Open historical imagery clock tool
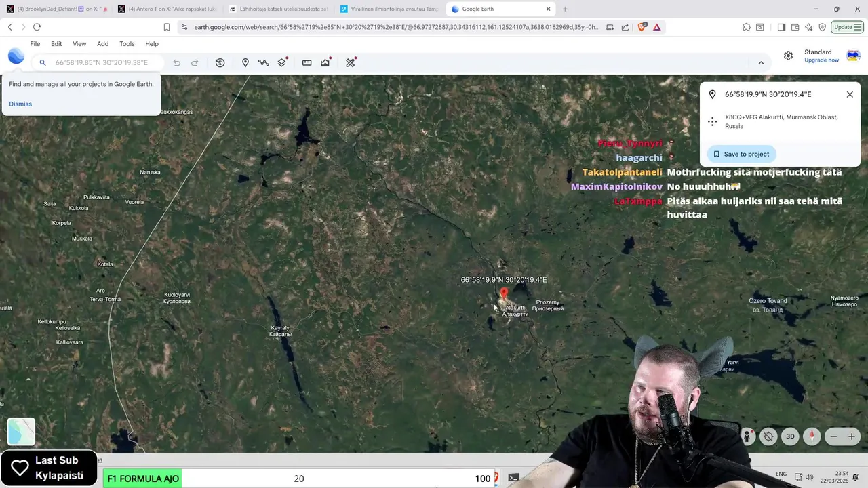Viewport: 868px width, 488px height. point(220,62)
